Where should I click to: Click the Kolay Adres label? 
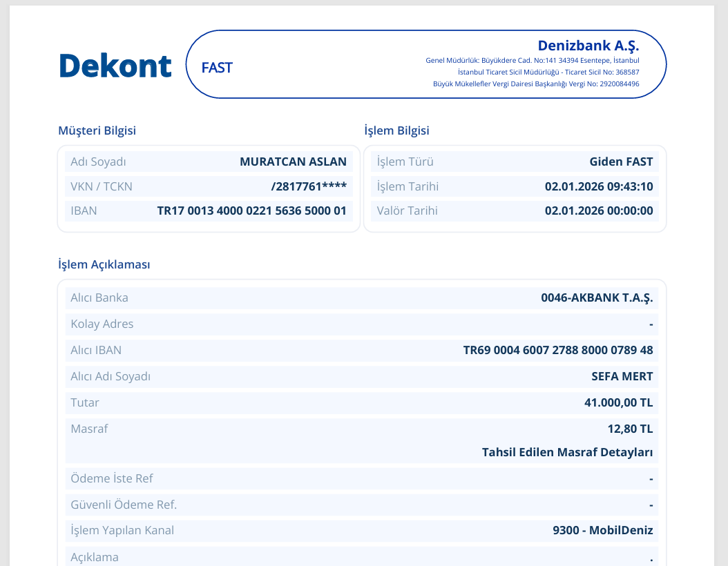point(102,324)
